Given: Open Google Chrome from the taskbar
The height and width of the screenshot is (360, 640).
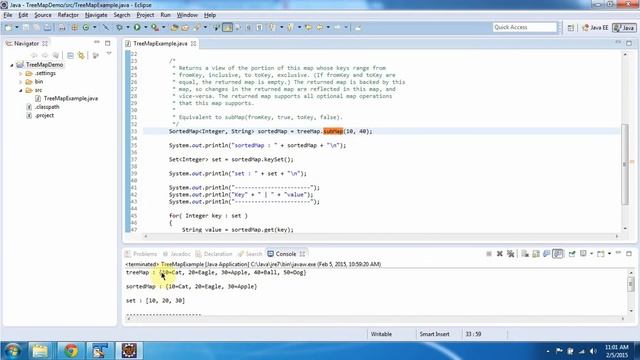Looking at the screenshot, I should 71,351.
